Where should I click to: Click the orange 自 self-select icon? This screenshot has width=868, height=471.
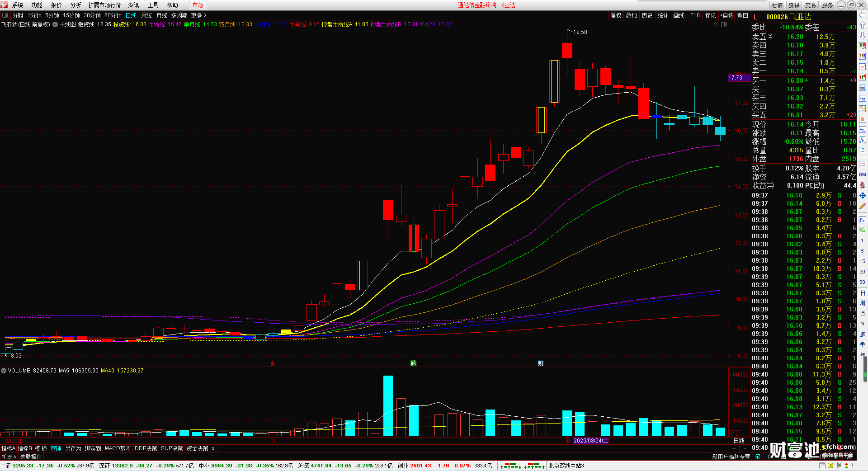862,119
